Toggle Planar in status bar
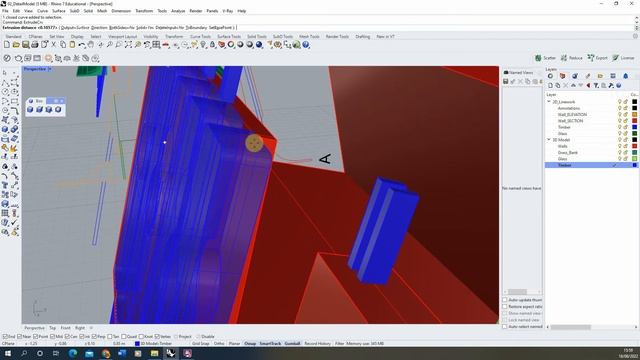 click(x=234, y=344)
